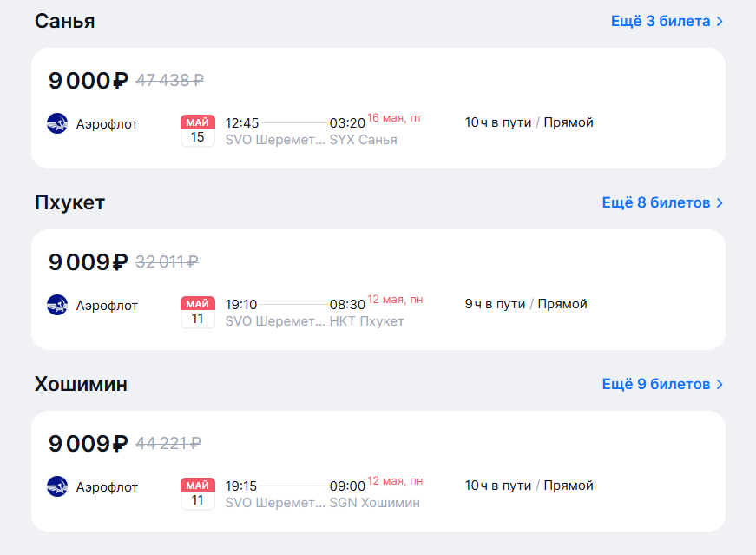The height and width of the screenshot is (555, 756).
Task: Click Aeroflot logo in Хошимин ticket
Action: pyautogui.click(x=57, y=486)
